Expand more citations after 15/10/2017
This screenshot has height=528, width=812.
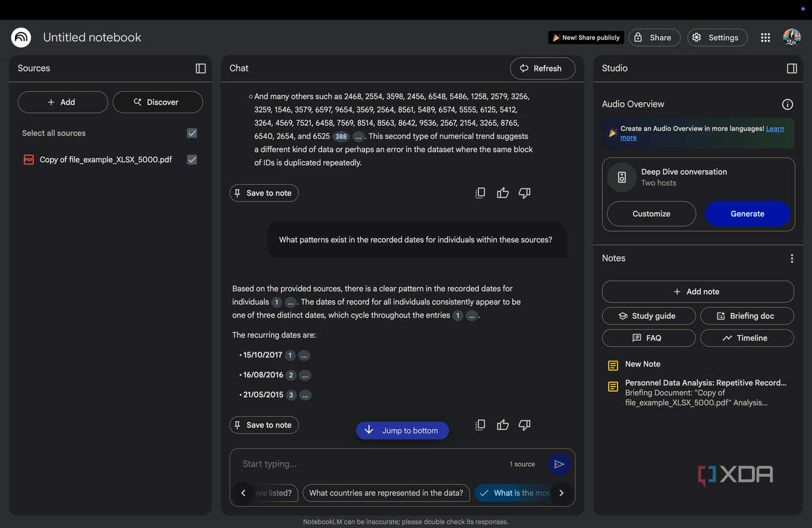click(x=304, y=355)
